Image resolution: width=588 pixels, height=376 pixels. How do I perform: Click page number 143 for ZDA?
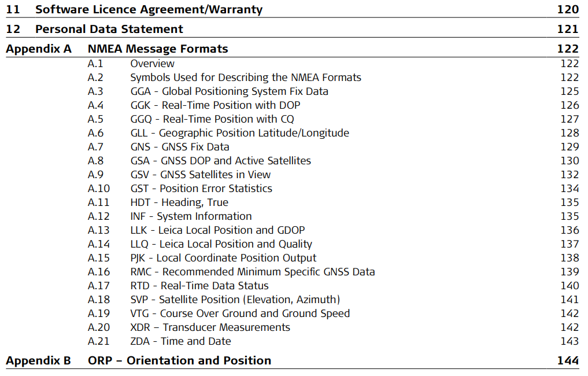click(569, 341)
